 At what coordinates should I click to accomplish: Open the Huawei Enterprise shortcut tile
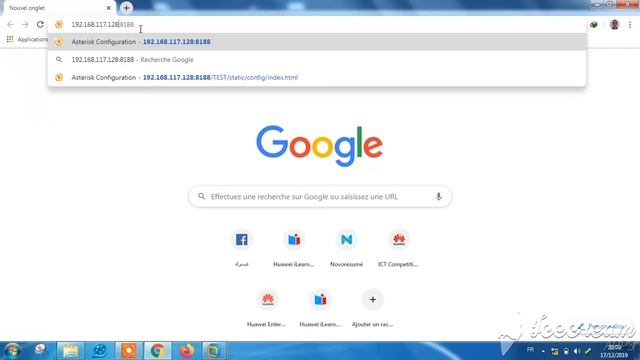click(x=268, y=308)
